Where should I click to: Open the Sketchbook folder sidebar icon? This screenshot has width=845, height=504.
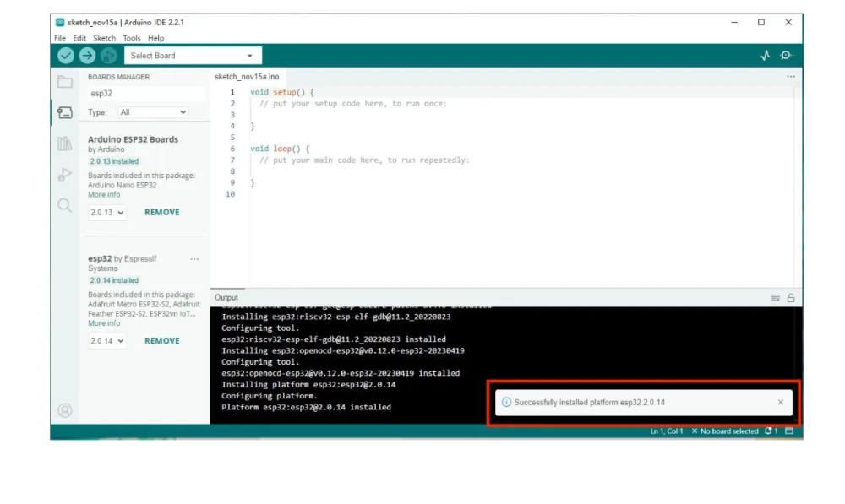tap(65, 82)
